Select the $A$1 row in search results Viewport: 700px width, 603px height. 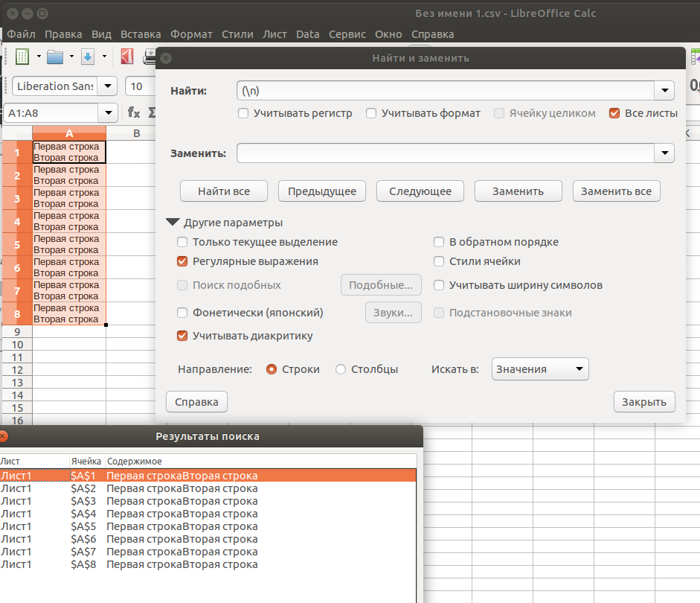point(208,476)
